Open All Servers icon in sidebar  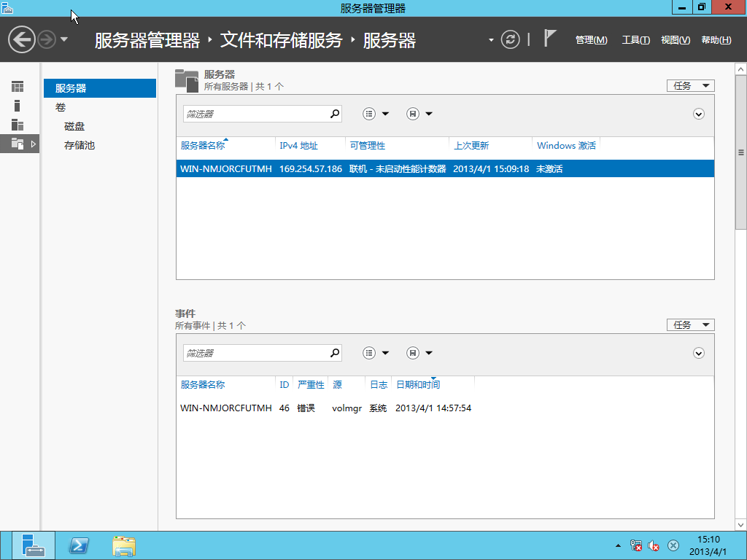coord(18,125)
